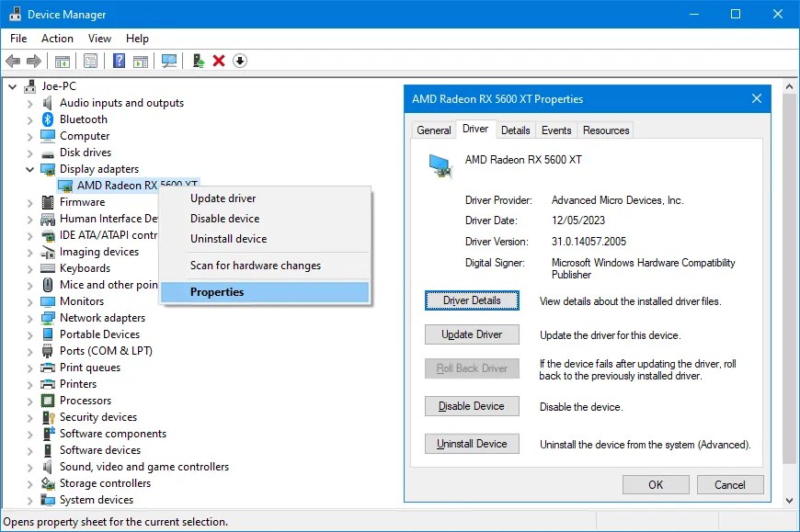The image size is (800, 532).
Task: Click the Disable Device button
Action: (472, 406)
